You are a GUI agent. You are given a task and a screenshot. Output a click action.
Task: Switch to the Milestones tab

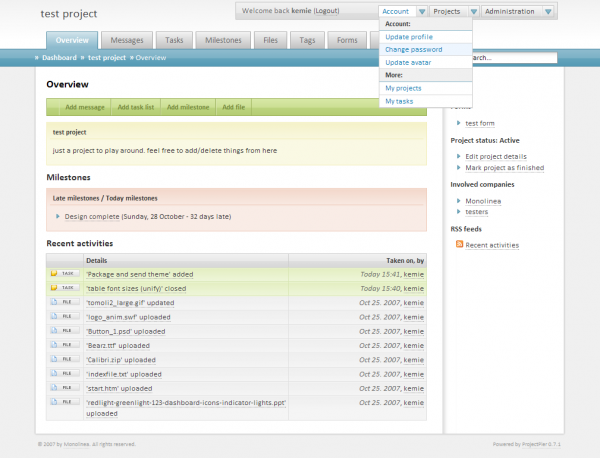(223, 40)
